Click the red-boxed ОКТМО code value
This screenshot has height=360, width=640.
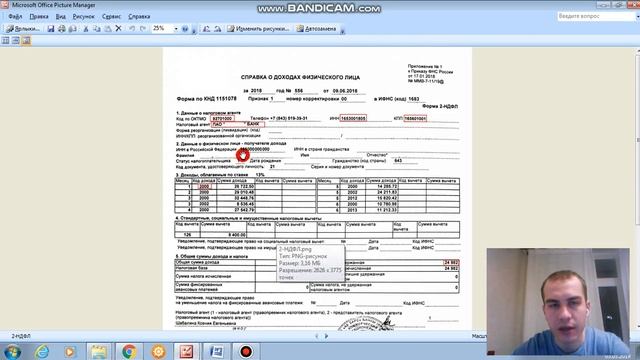(222, 118)
